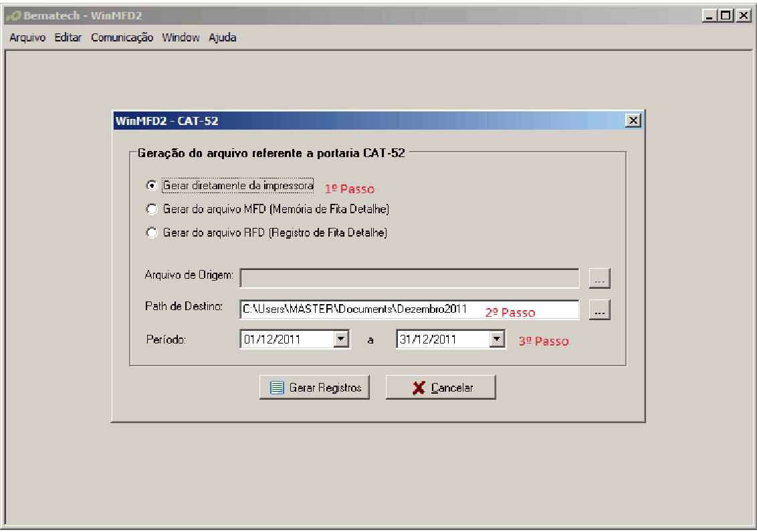Open the Arquivo menu
Image resolution: width=757 pixels, height=532 pixels.
point(27,37)
